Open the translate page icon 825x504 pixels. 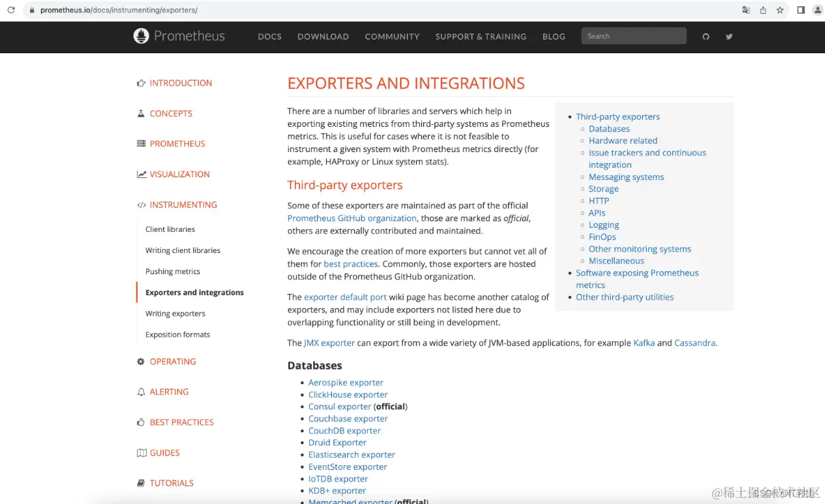(x=746, y=10)
